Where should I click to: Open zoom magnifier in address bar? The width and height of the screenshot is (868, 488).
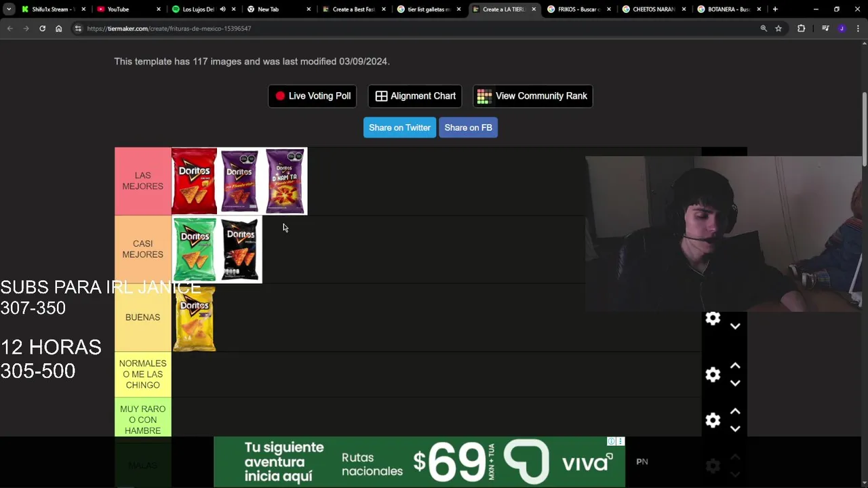tap(764, 28)
